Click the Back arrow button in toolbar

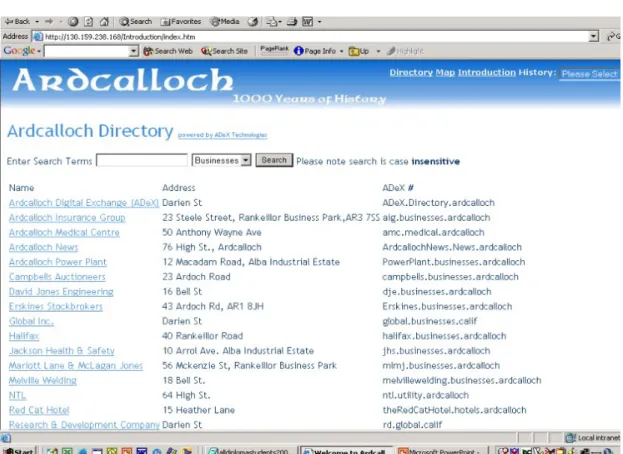coord(17,21)
